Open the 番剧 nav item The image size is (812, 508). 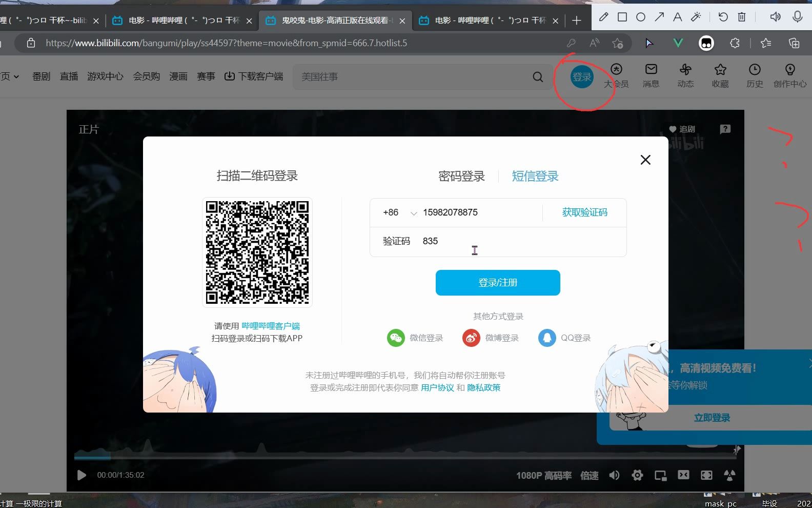pyautogui.click(x=41, y=76)
